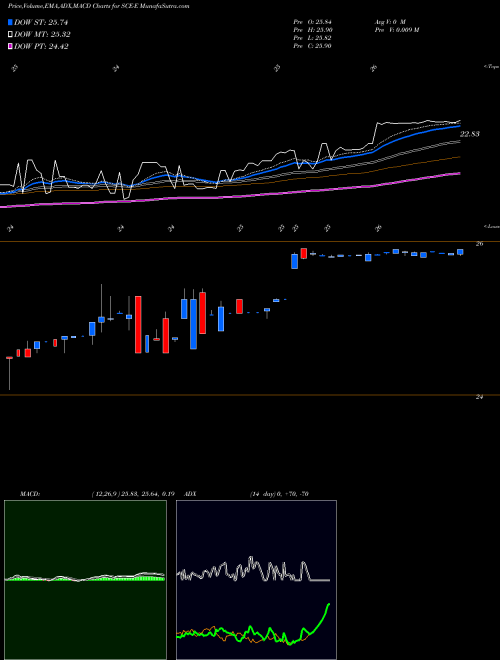Click the 'Pre V: 0.009 M' volume text
The image size is (500, 660).
396,30
